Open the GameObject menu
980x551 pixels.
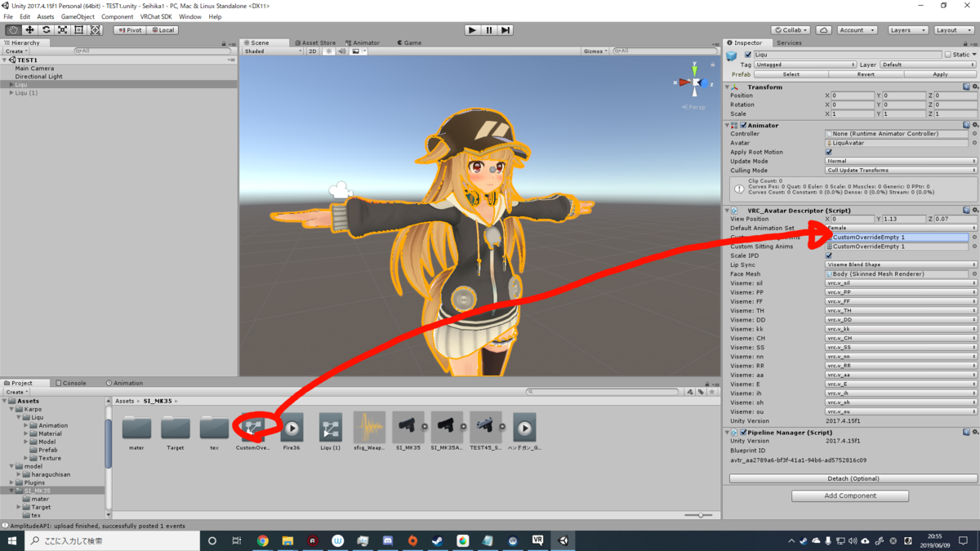[x=78, y=16]
